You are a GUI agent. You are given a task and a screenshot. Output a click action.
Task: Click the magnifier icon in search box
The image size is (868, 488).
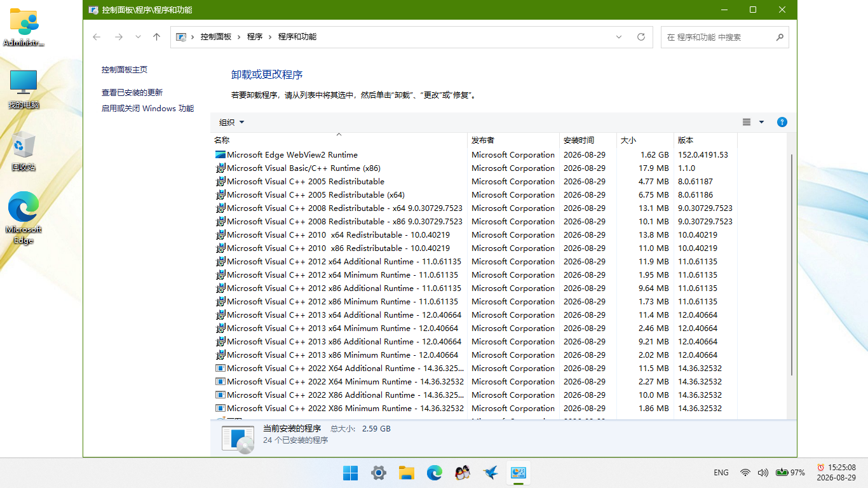pos(780,37)
